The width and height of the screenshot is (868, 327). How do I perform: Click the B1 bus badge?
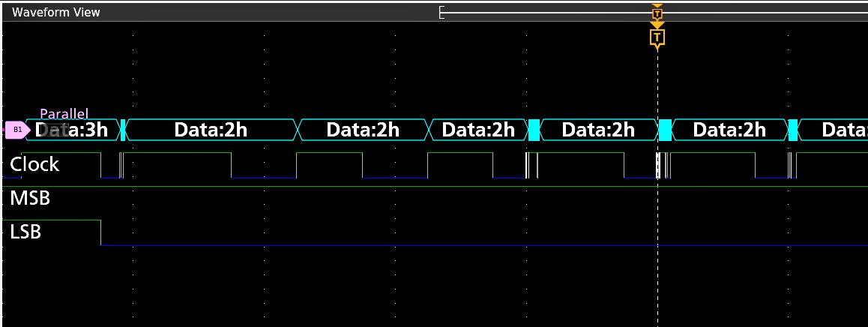(16, 130)
